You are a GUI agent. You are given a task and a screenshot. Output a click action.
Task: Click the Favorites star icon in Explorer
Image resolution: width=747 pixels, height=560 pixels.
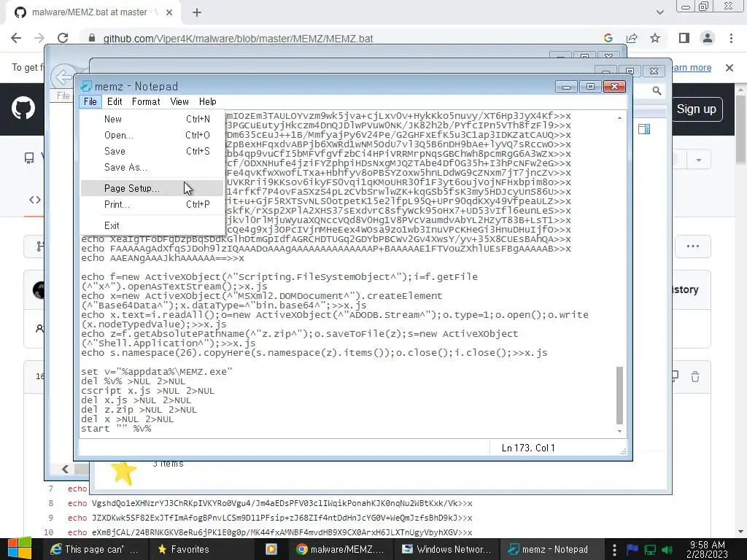coord(123,473)
